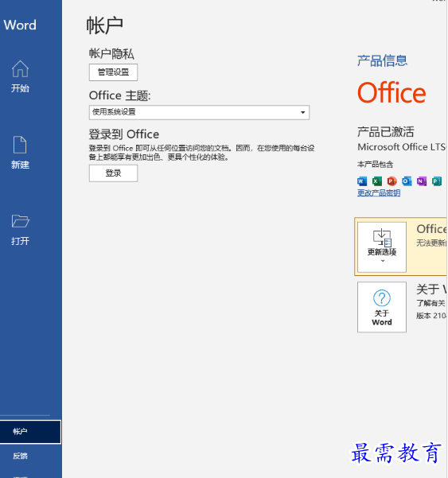448x478 pixels.
Task: Expand the Office 主题 dropdown
Action: [x=199, y=112]
